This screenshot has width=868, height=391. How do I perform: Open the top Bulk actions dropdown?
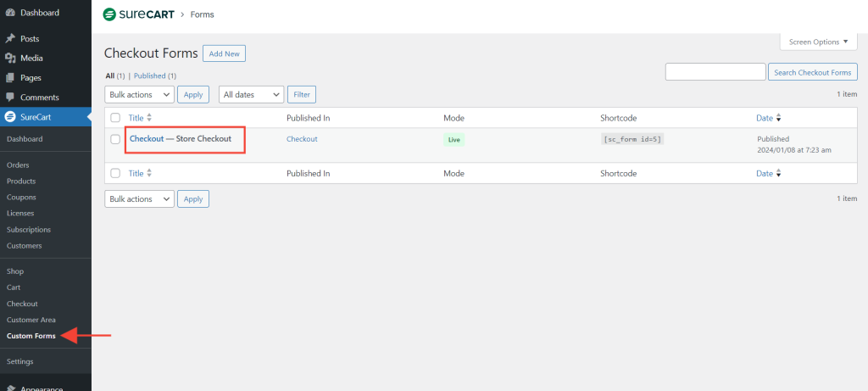coord(139,95)
